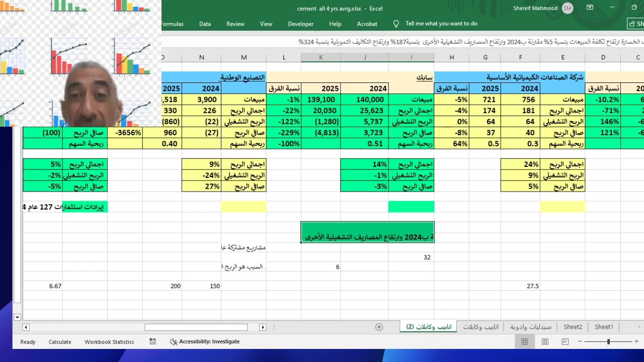
Task: Click the Tell Me lightbulb icon
Action: 396,24
